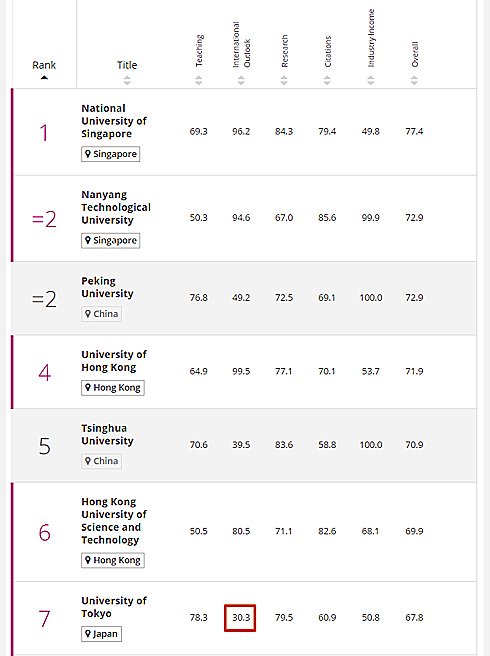Sort by Research score arrows
The height and width of the screenshot is (656, 490).
[284, 80]
